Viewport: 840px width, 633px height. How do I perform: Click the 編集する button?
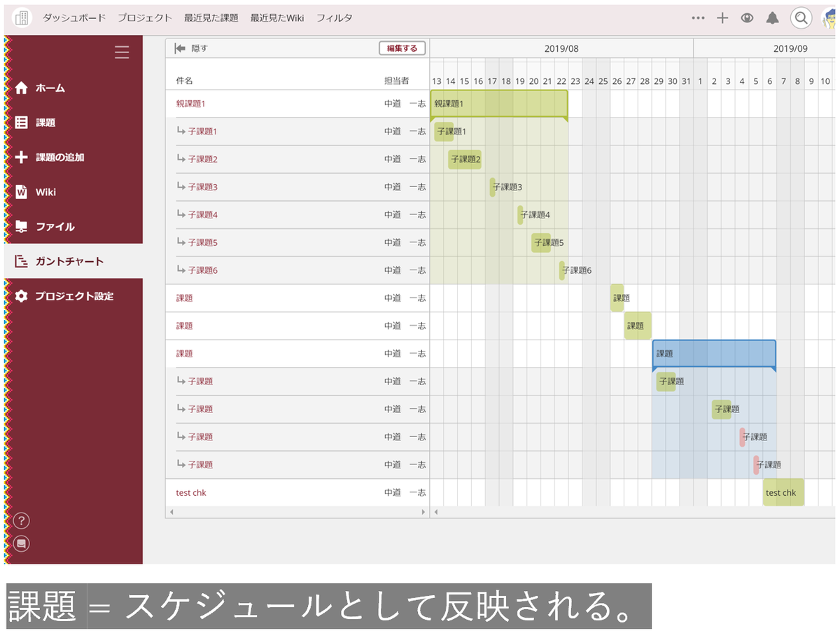tap(402, 48)
